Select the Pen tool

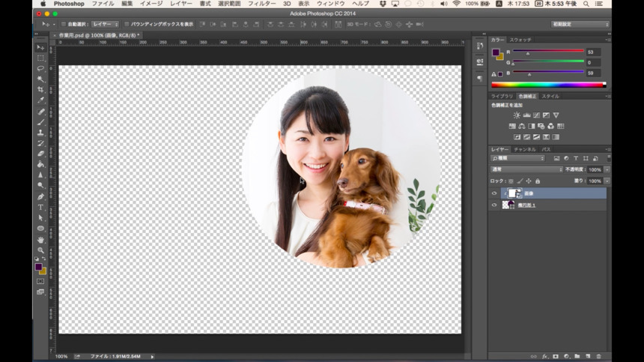(40, 197)
